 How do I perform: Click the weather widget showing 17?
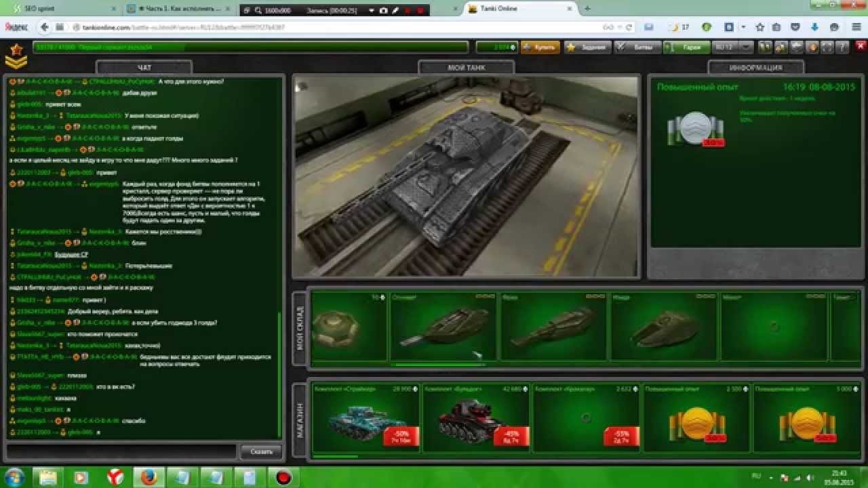tap(679, 27)
